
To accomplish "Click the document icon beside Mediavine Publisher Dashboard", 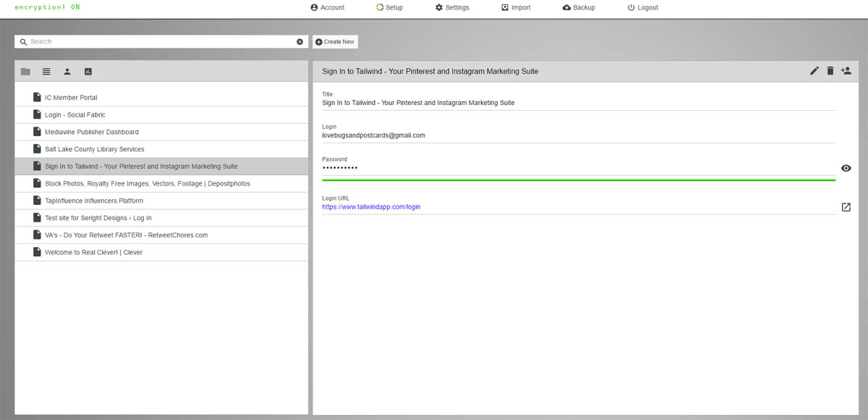I will (x=37, y=132).
